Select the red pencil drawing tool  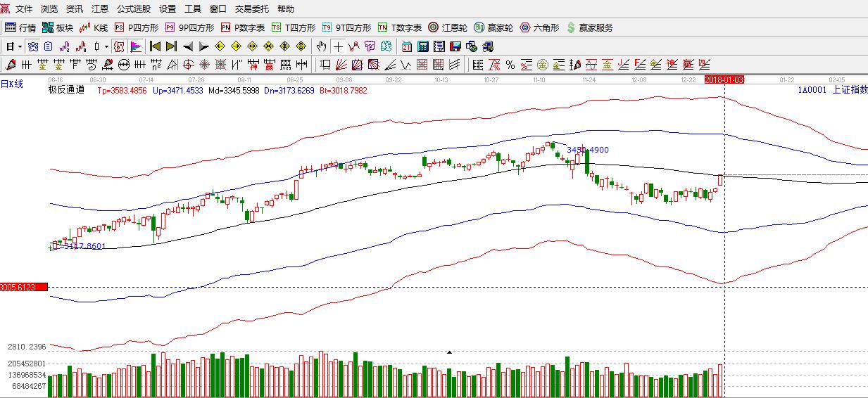(x=10, y=65)
